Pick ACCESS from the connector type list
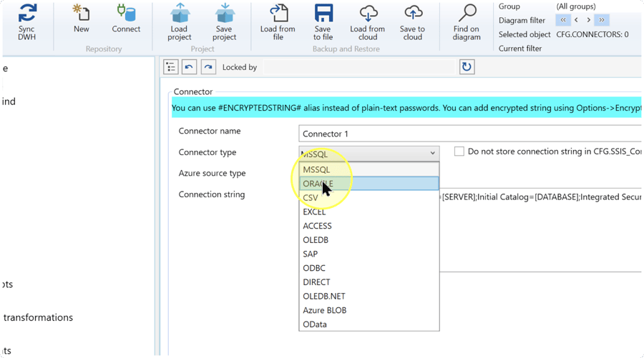 coord(369,226)
